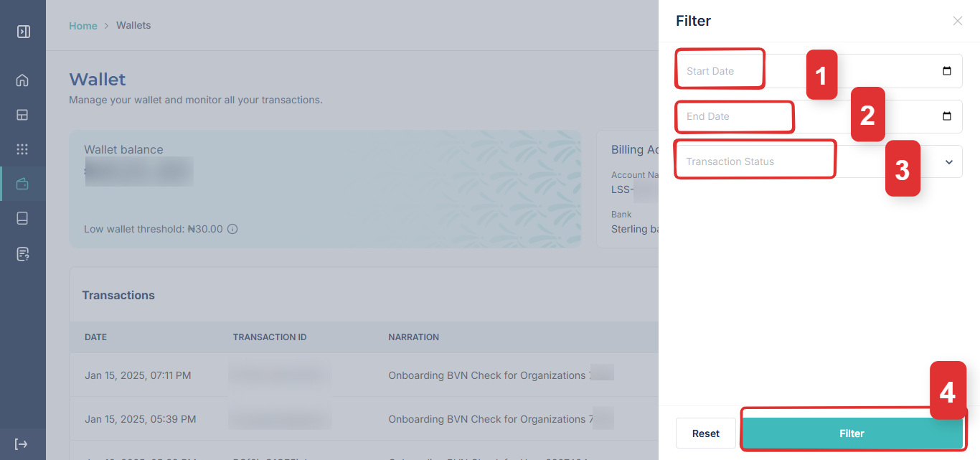The height and width of the screenshot is (460, 980).
Task: Expand the sidebar with top toggle icon
Action: (23, 32)
